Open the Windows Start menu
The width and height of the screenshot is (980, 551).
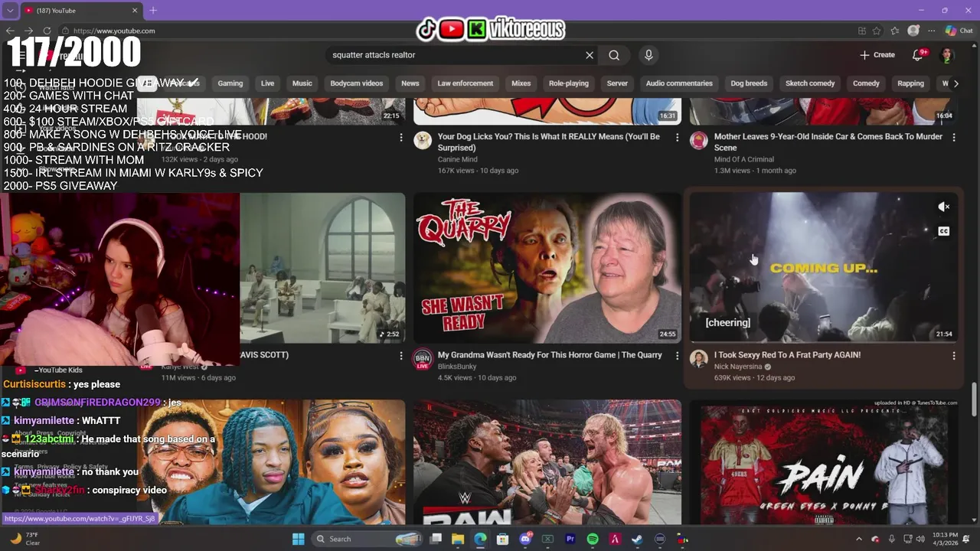[298, 539]
